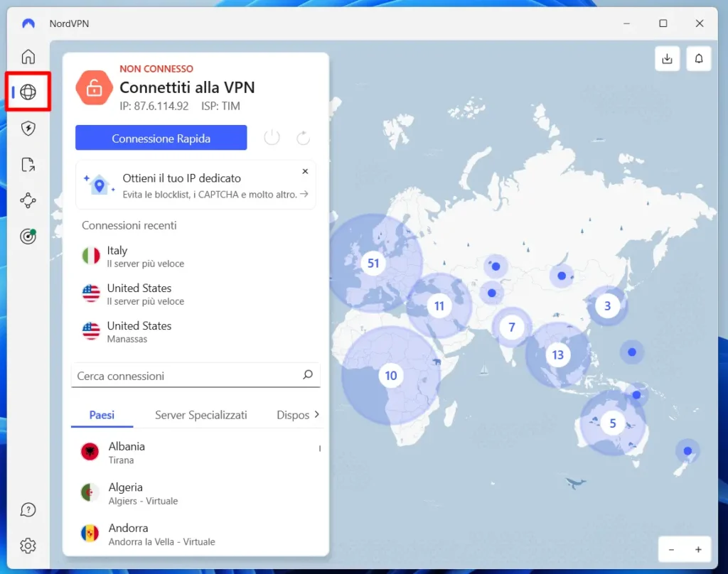Click the 'ISP: TIM' text
Screen dimensions: 728x574
click(220, 106)
